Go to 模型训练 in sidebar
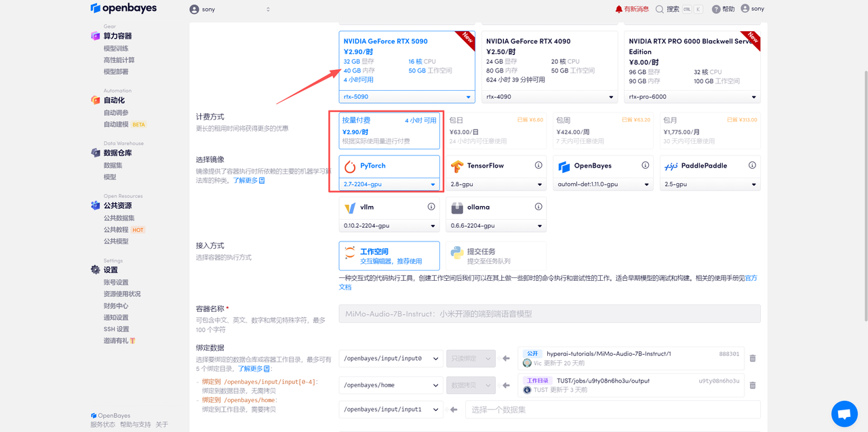 pyautogui.click(x=116, y=48)
